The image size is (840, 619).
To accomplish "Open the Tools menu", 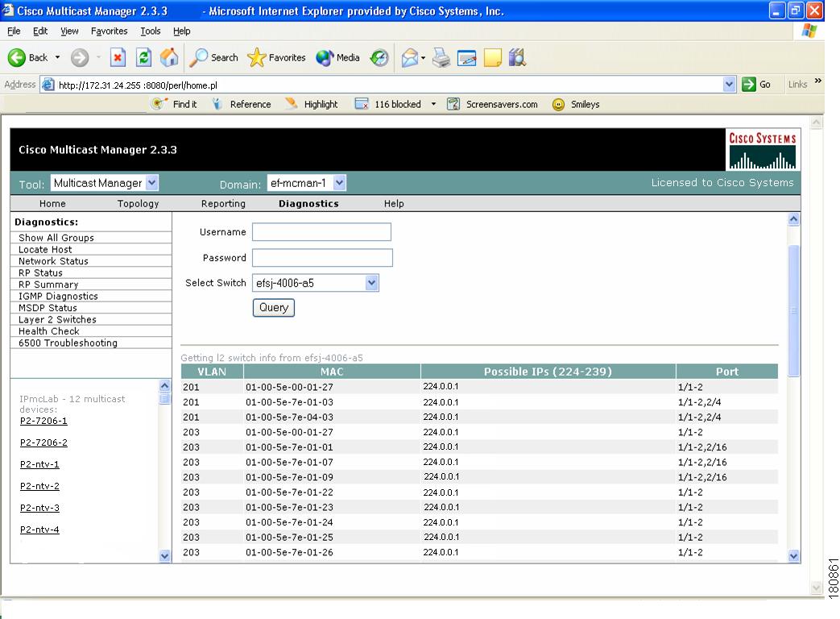I will pos(151,31).
